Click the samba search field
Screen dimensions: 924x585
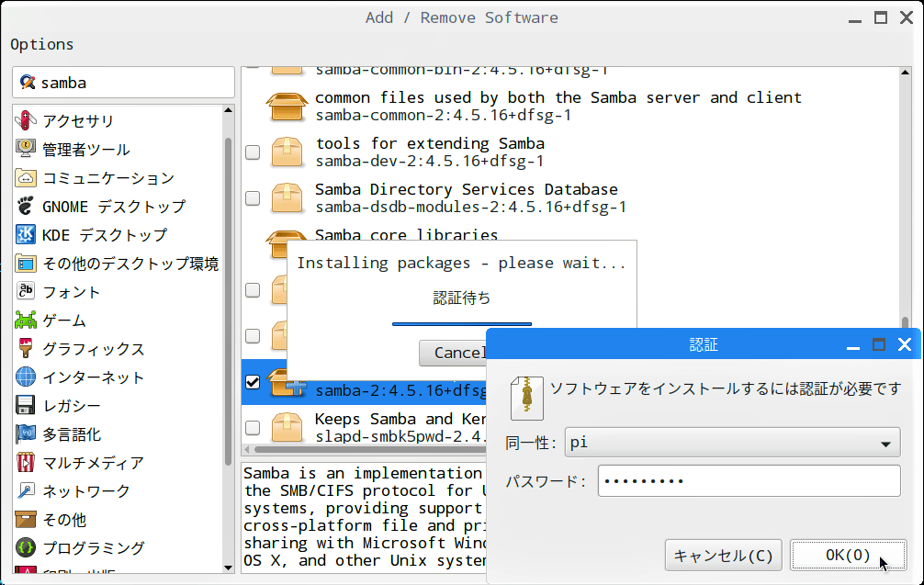[123, 83]
